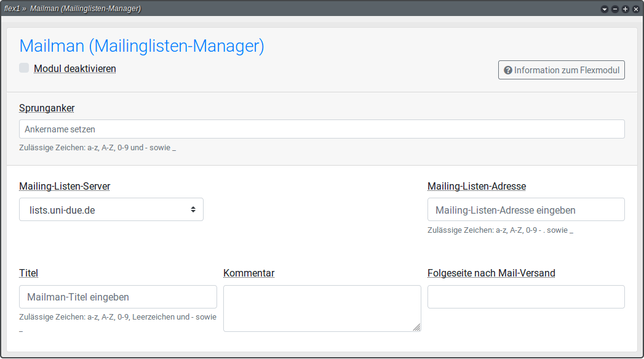Click into the Mailman-Titel eingeben field

coord(117,297)
